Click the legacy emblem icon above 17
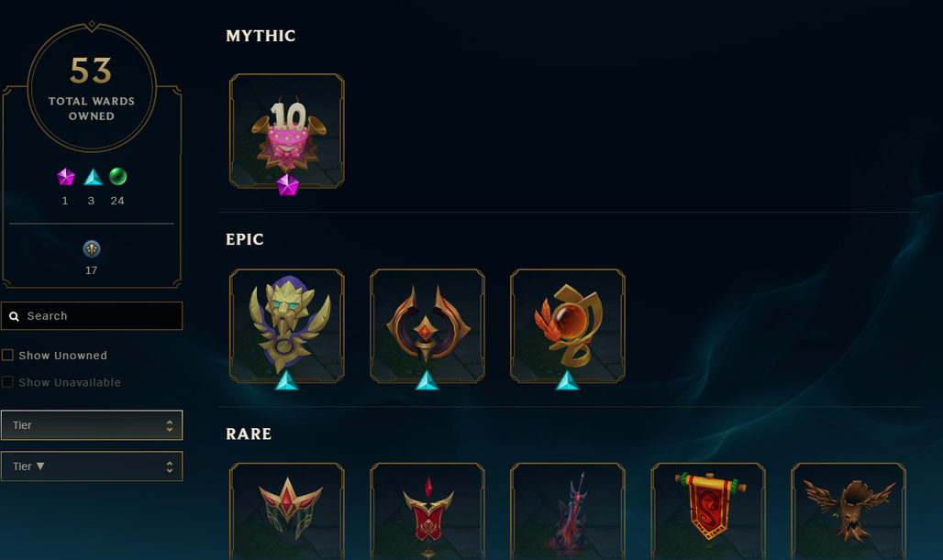Screen dimensions: 943x560 click(92, 248)
